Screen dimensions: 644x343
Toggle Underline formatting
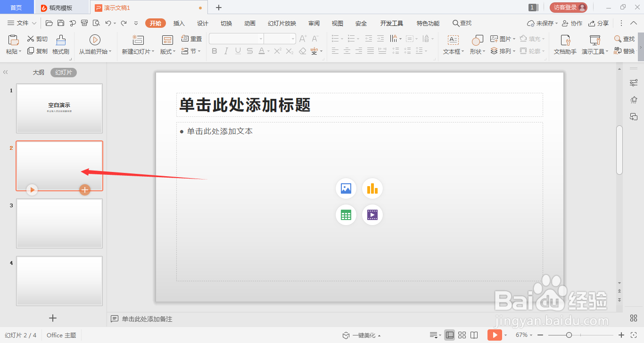tap(238, 51)
